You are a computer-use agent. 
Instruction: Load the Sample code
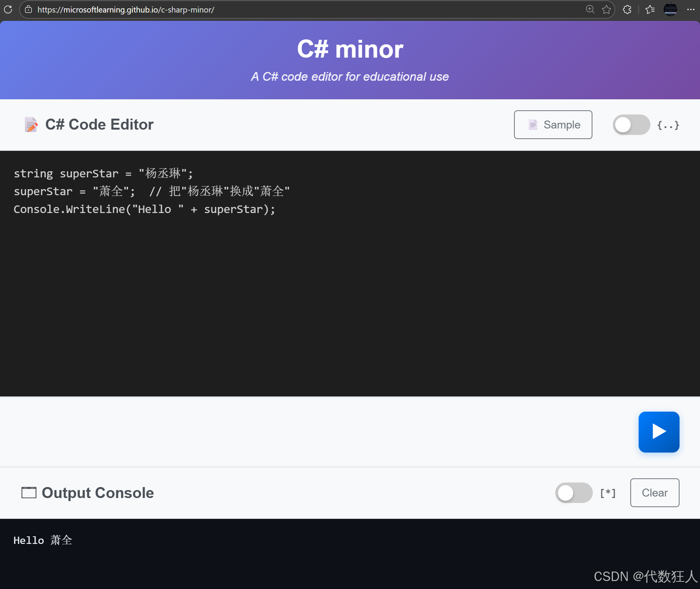click(x=553, y=125)
